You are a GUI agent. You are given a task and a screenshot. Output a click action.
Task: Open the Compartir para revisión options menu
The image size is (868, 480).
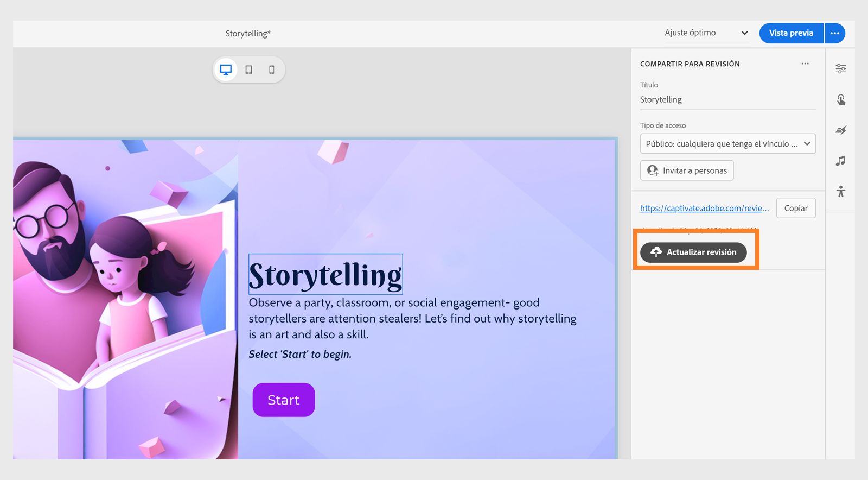pos(805,64)
